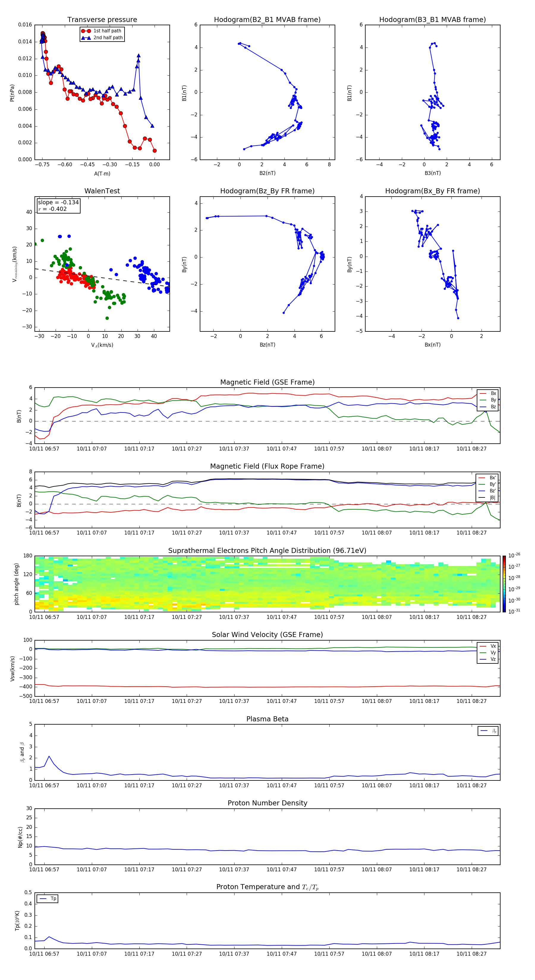Select the βp legend entry in Plasma Beta
The height and width of the screenshot is (980, 535).
point(488,731)
